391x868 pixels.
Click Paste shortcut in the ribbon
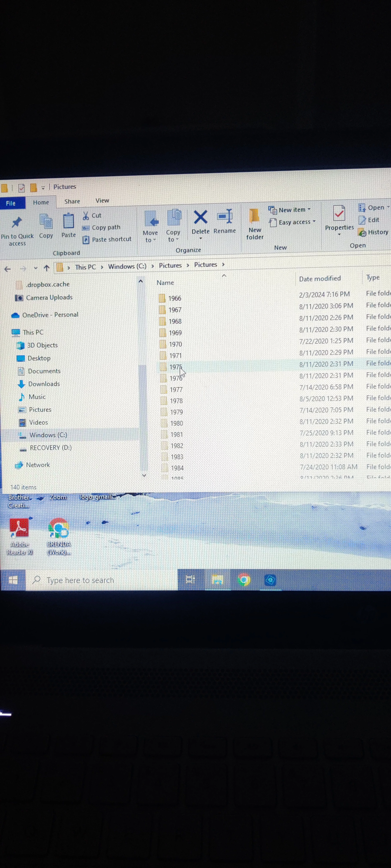[x=107, y=239]
